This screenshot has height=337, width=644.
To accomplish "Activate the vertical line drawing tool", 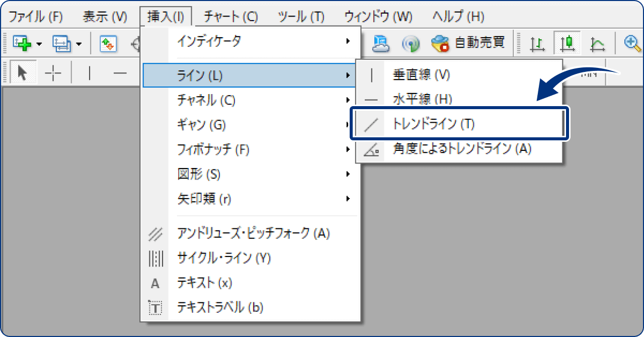I will [90, 72].
